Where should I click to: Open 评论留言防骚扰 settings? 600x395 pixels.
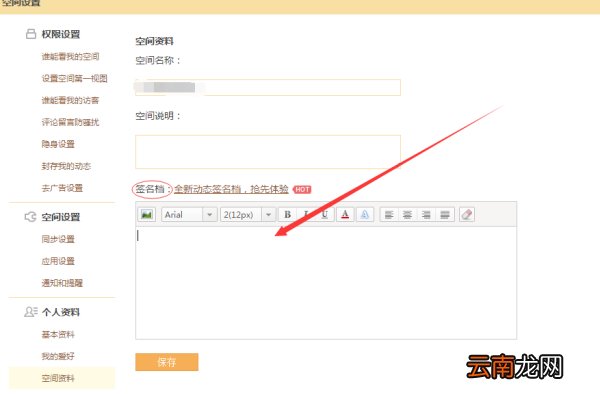click(70, 122)
